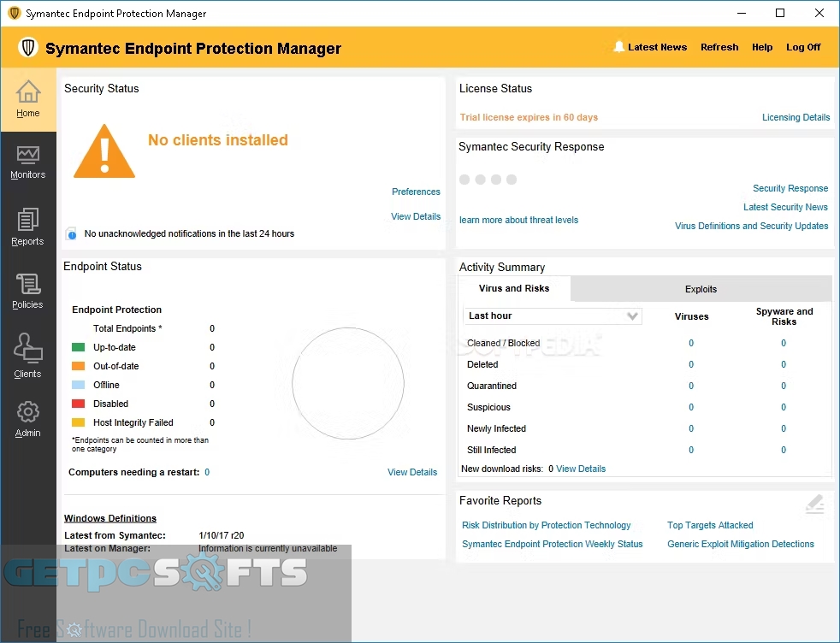Click Viruses count for Cleaned / Blocked

coord(691,343)
